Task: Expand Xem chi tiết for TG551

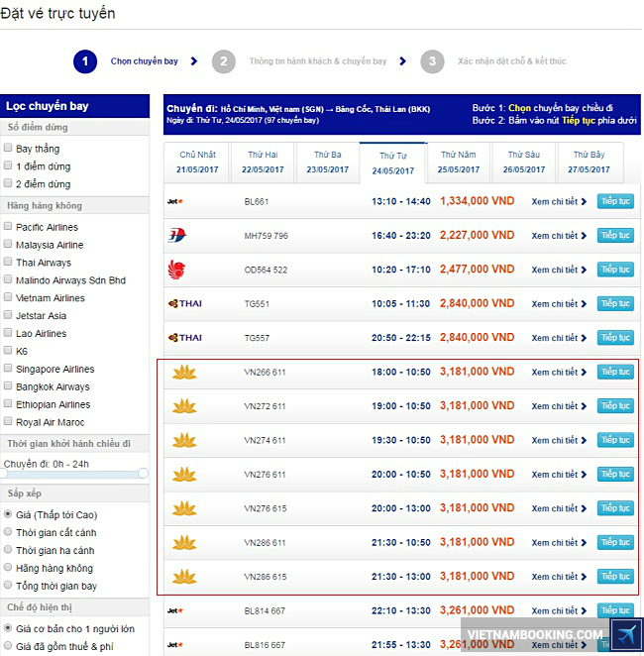Action: pos(559,304)
